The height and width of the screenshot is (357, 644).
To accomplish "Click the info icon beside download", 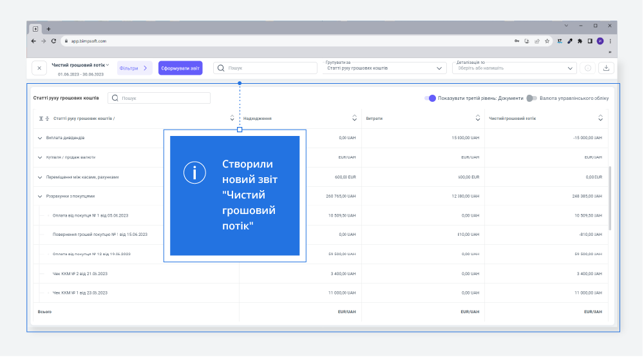I will 587,68.
